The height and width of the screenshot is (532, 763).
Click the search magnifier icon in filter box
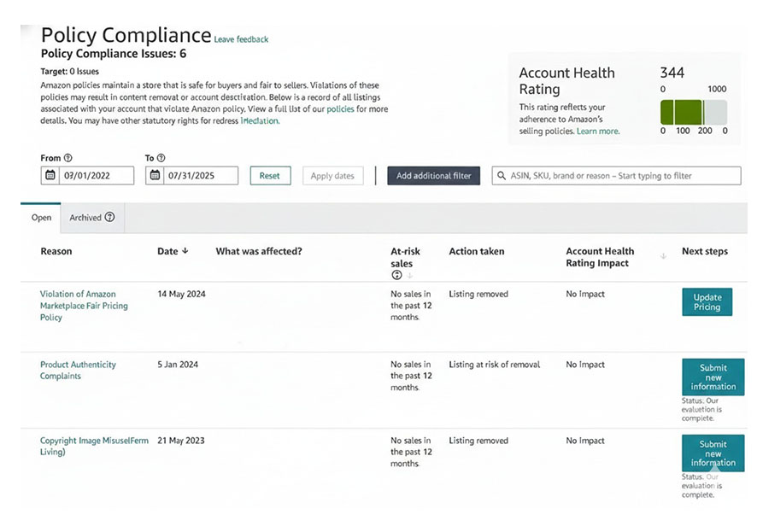pyautogui.click(x=501, y=176)
